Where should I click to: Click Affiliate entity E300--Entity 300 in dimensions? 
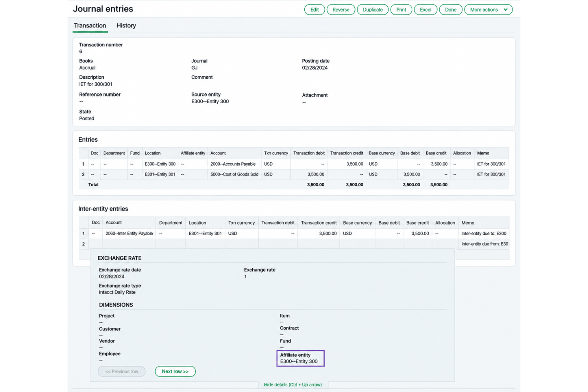(299, 361)
